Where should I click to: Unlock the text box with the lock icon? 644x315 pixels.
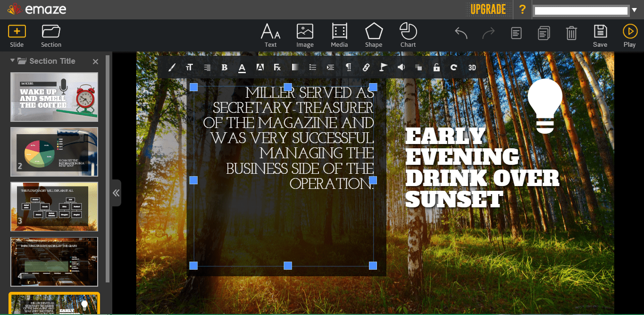pyautogui.click(x=436, y=67)
